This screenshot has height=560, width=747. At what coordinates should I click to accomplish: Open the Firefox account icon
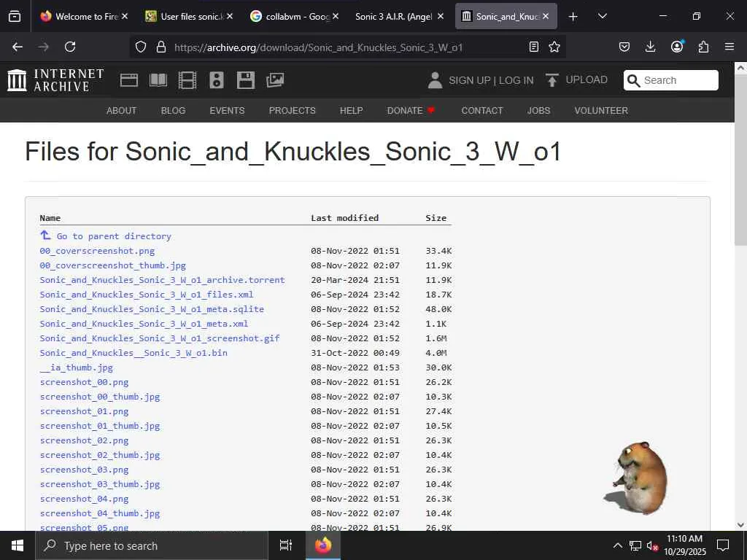click(x=677, y=46)
